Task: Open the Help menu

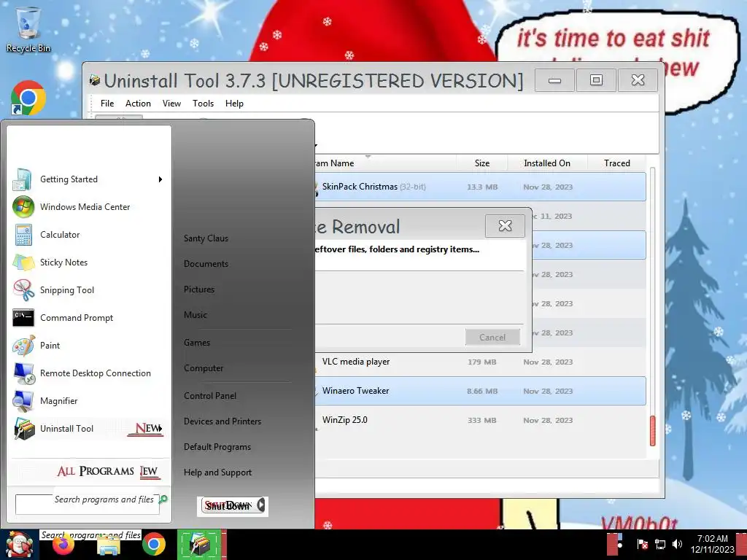Action: (234, 104)
